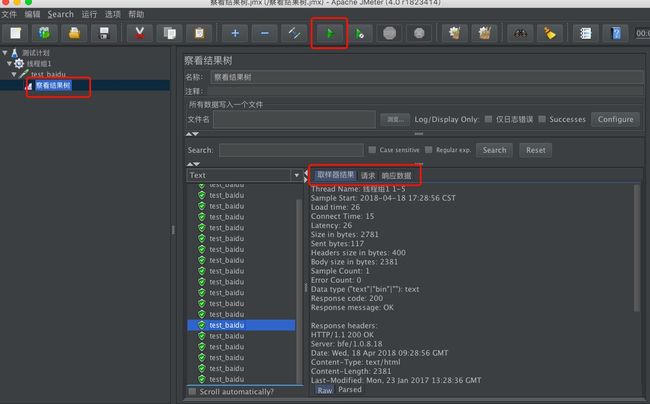Click the Search text input field
The height and width of the screenshot is (404, 650).
[x=291, y=150]
